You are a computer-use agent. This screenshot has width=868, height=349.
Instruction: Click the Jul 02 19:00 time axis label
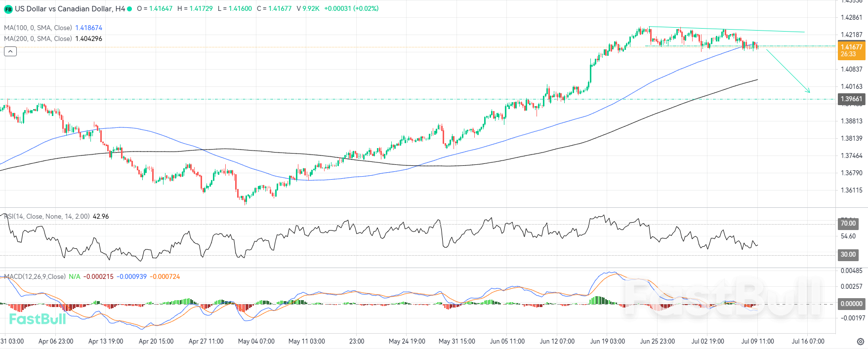[x=708, y=341]
